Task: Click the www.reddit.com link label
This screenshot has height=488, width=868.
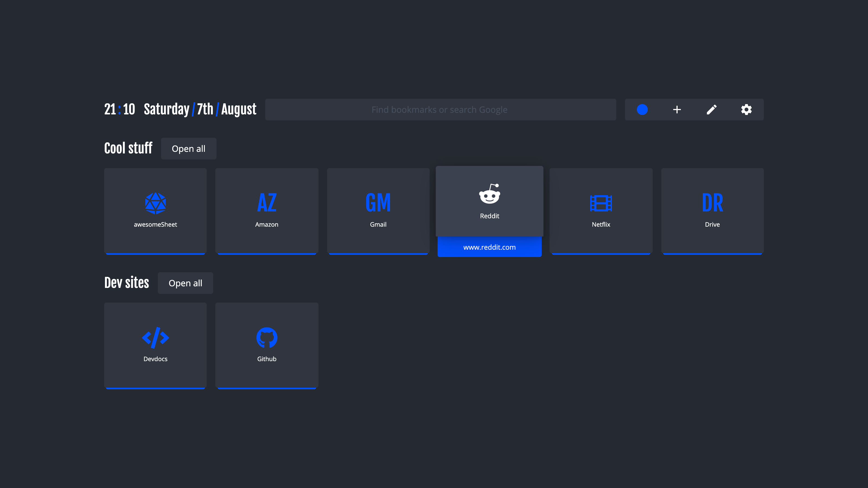Action: (x=489, y=247)
